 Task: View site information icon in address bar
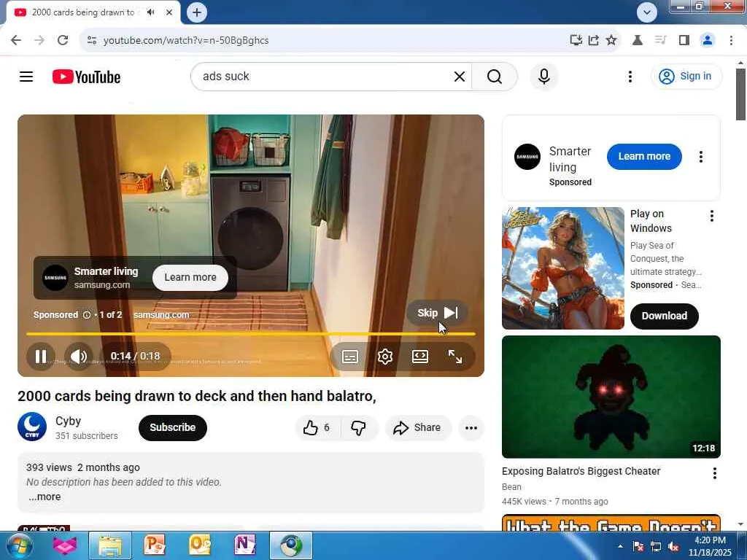click(x=92, y=41)
